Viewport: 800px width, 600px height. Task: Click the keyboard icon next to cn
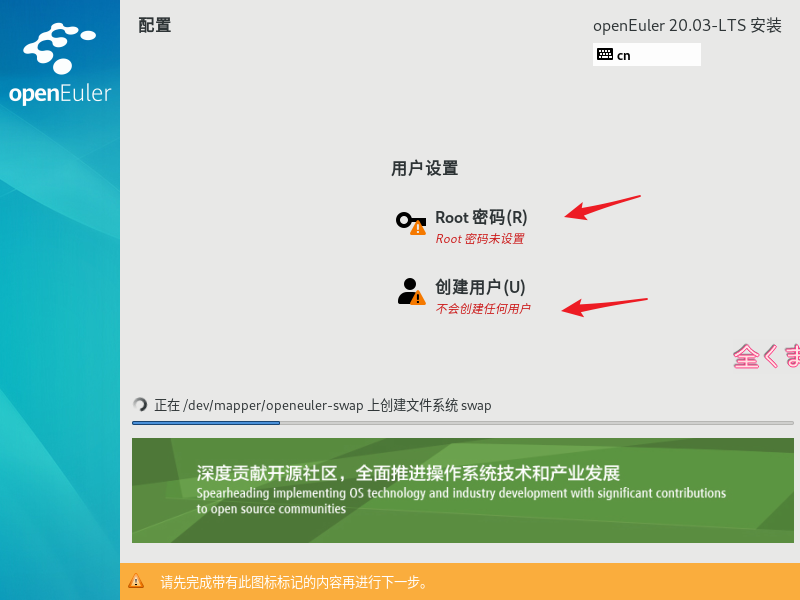(x=605, y=54)
